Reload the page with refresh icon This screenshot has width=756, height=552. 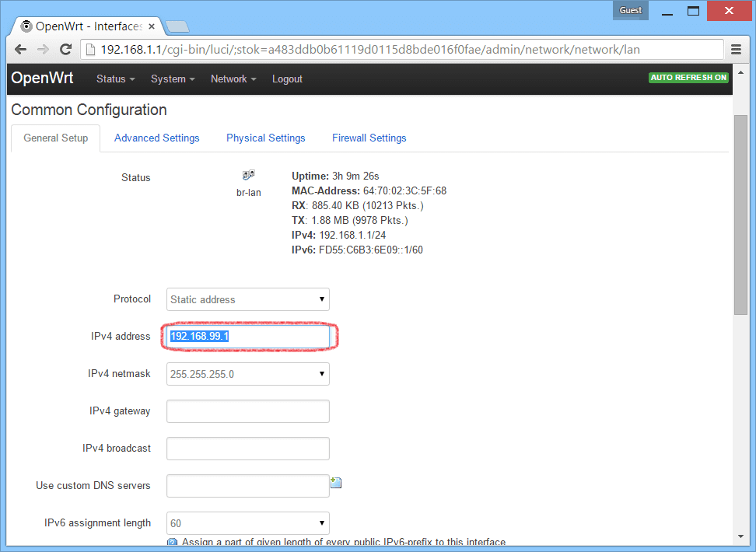coord(65,49)
